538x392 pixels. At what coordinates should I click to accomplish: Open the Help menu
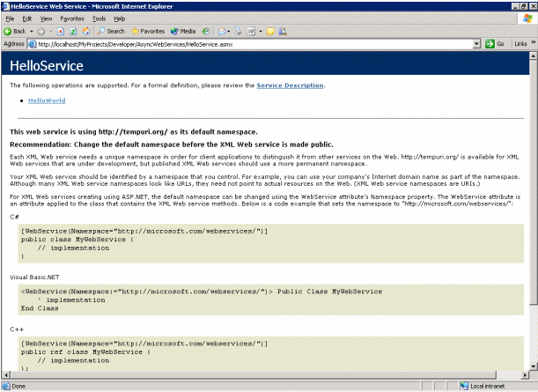pos(120,18)
